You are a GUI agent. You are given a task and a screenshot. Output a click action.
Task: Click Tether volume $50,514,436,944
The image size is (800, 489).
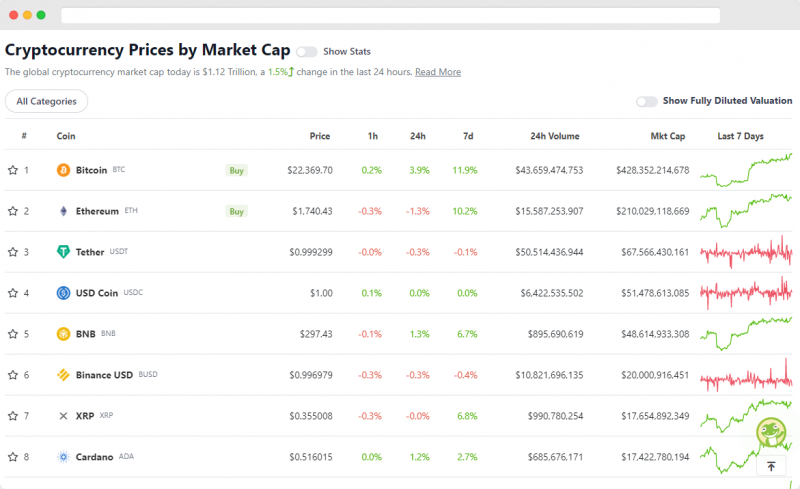click(549, 252)
